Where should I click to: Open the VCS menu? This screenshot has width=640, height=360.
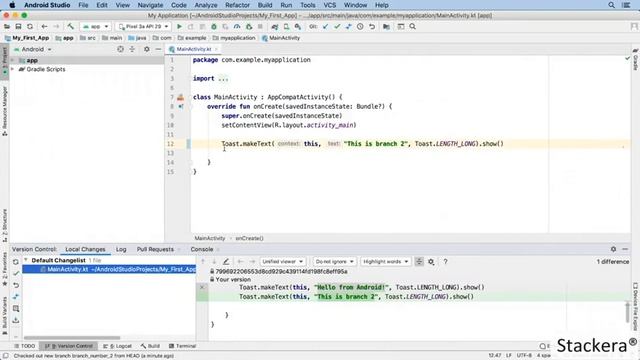coord(329,5)
